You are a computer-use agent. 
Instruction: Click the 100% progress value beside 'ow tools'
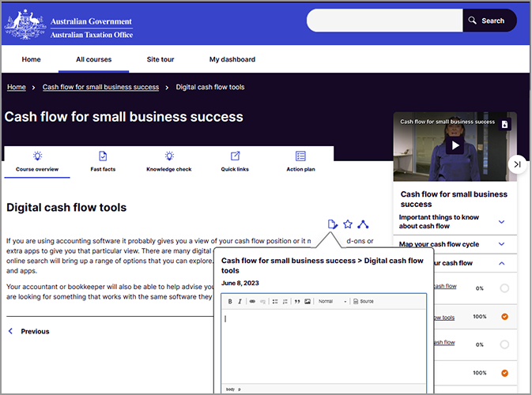tap(480, 317)
